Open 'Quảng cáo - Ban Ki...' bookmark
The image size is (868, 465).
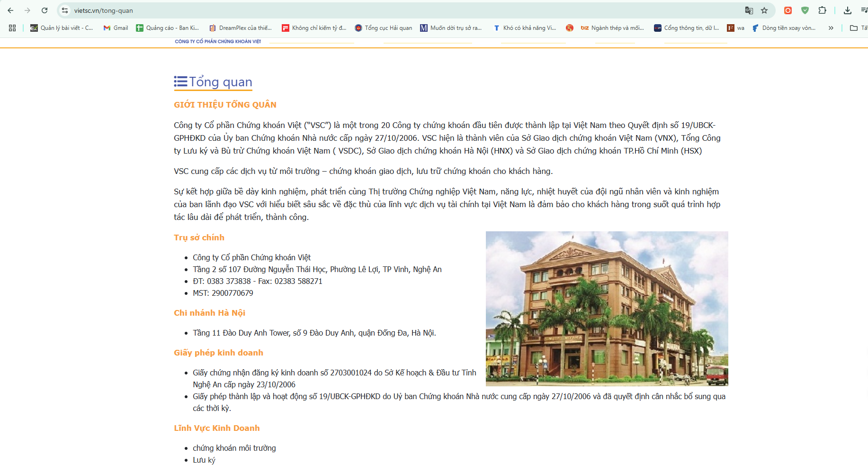(x=168, y=28)
